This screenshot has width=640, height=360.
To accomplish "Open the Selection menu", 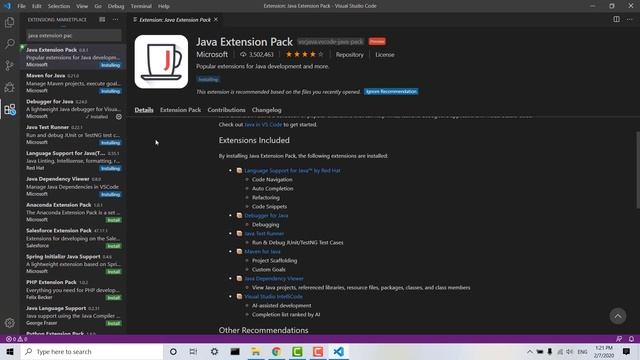I will point(59,6).
